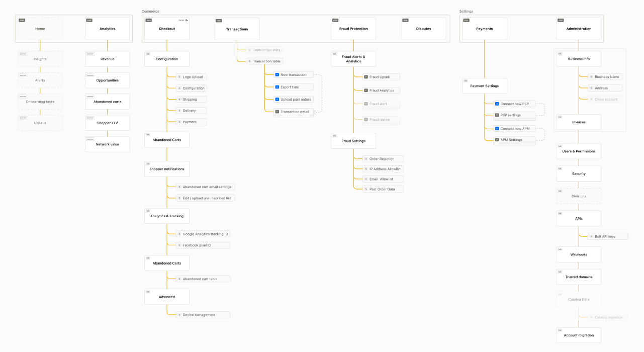Screen dimensions: 644x352
Task: Select the Fraud Protection page card
Action: [x=353, y=29]
